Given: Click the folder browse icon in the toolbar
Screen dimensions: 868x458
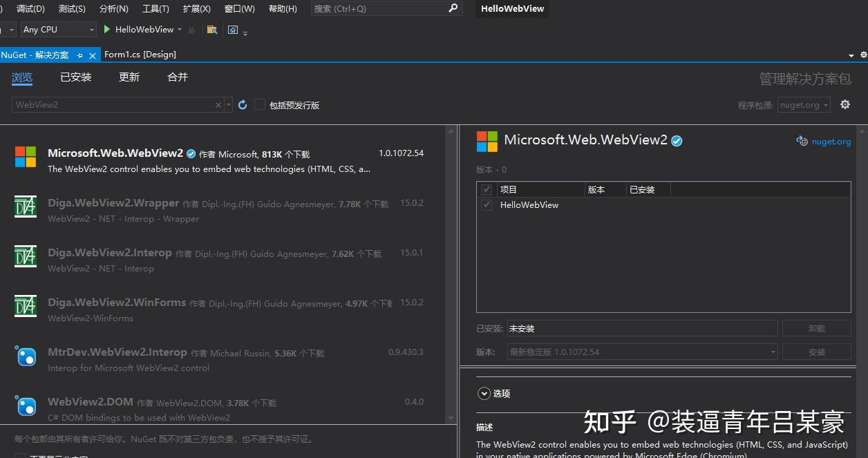Looking at the screenshot, I should [x=211, y=29].
